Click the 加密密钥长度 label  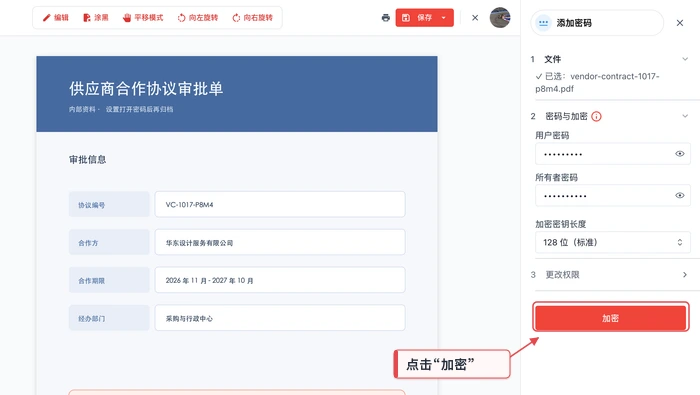[x=561, y=224]
